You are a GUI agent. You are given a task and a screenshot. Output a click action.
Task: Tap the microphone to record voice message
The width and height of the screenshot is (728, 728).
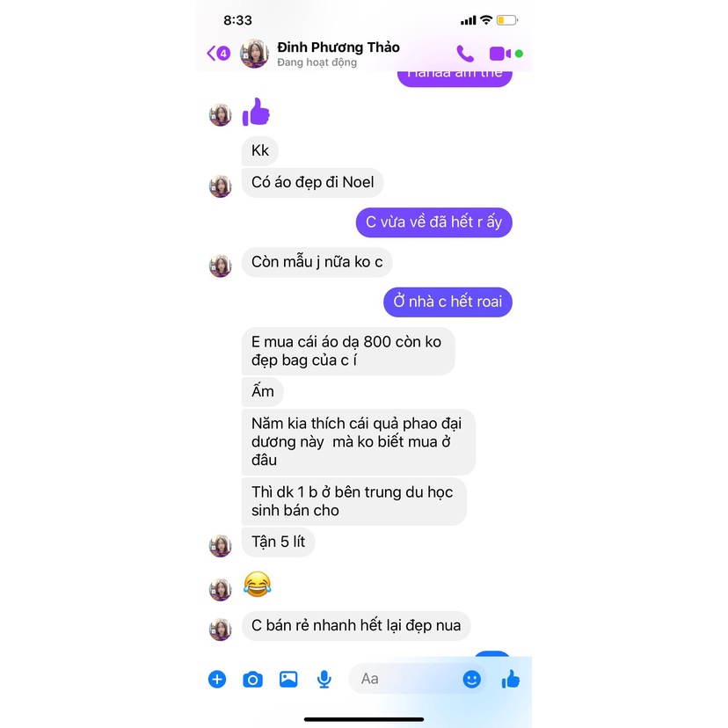coord(324,680)
